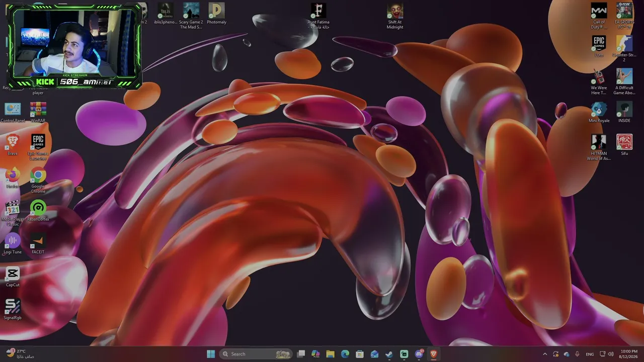Select the Mini Royale desktop icon
This screenshot has height=362, width=644.
pyautogui.click(x=599, y=112)
